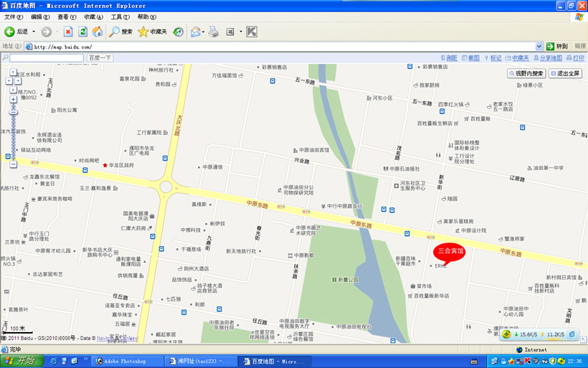Image resolution: width=588 pixels, height=368 pixels.
Task: Click the keyboard language bar icon
Action: pos(474,362)
